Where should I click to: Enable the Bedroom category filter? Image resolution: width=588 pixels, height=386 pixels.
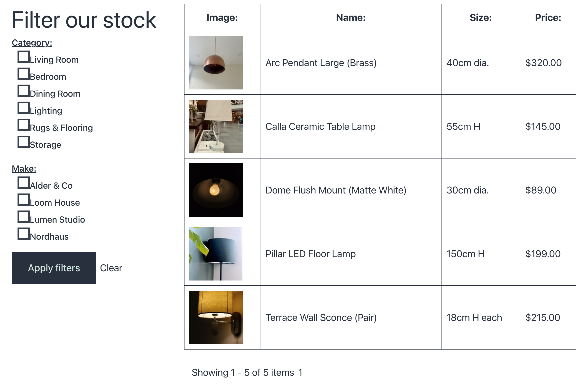coord(24,74)
